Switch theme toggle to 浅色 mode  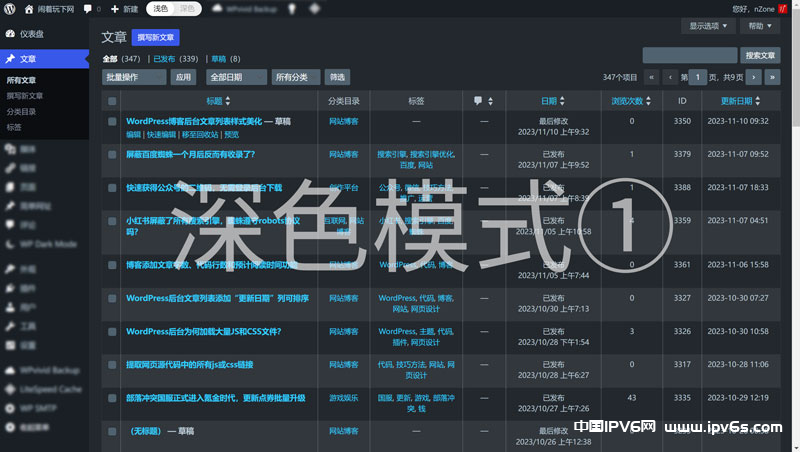(x=161, y=9)
